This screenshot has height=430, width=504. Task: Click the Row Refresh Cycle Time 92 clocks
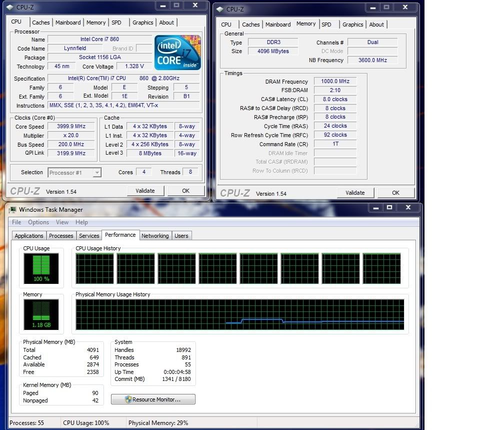pyautogui.click(x=335, y=135)
